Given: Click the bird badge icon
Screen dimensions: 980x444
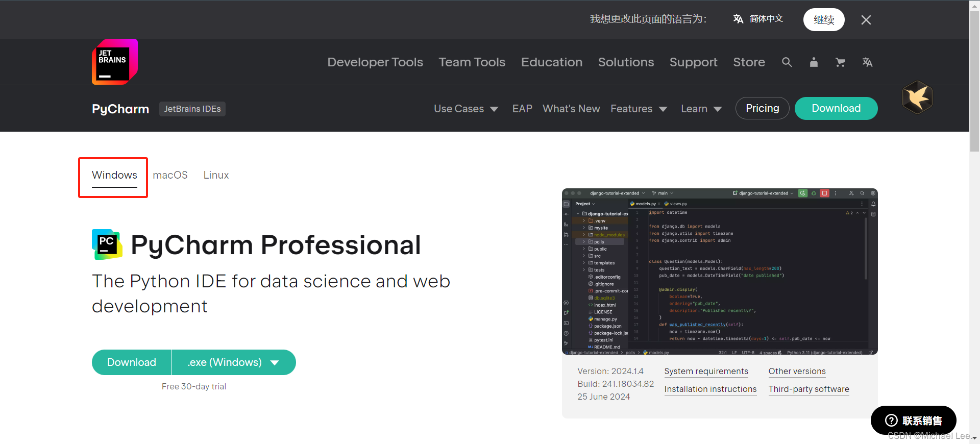Looking at the screenshot, I should (x=917, y=97).
